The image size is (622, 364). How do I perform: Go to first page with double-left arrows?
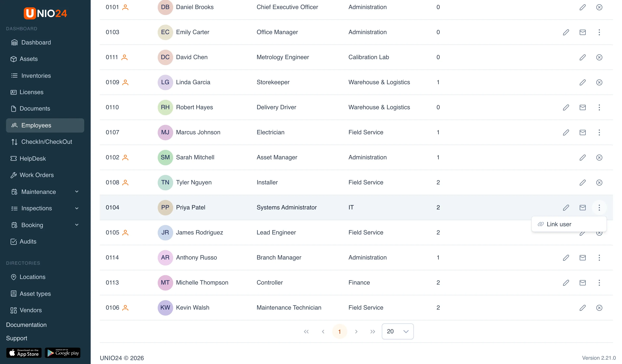[x=306, y=331]
